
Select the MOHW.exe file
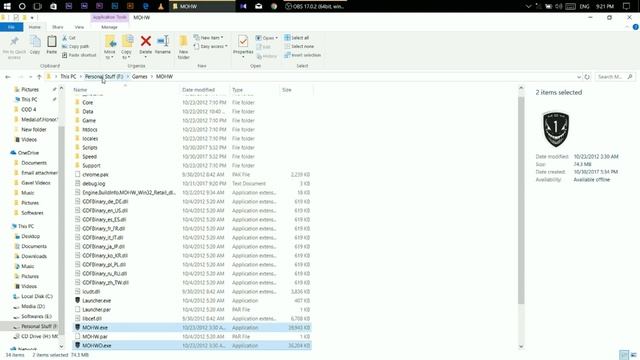[x=192, y=327]
